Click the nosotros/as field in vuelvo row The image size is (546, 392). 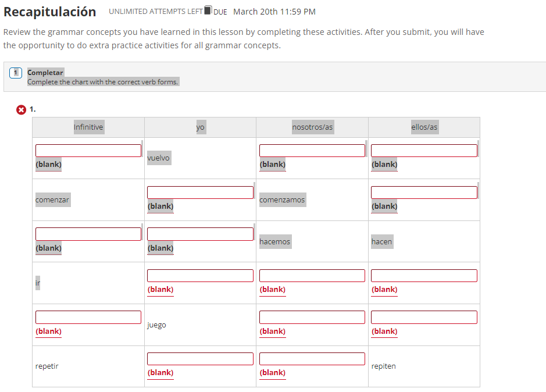312,151
